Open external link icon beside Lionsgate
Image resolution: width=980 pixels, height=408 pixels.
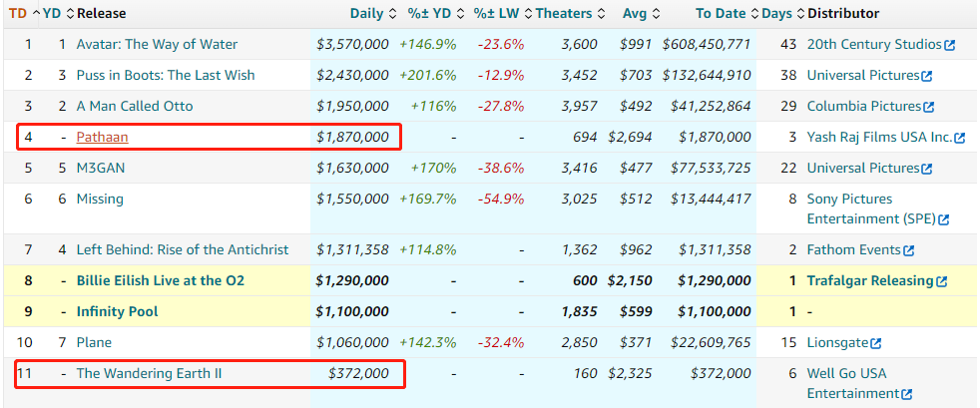click(x=876, y=343)
